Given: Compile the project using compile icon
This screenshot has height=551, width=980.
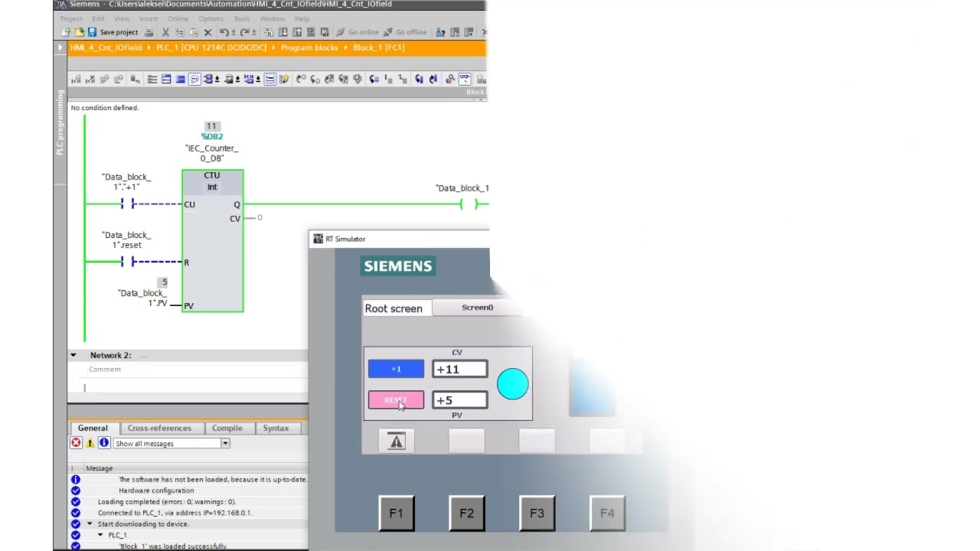Looking at the screenshot, I should [269, 32].
